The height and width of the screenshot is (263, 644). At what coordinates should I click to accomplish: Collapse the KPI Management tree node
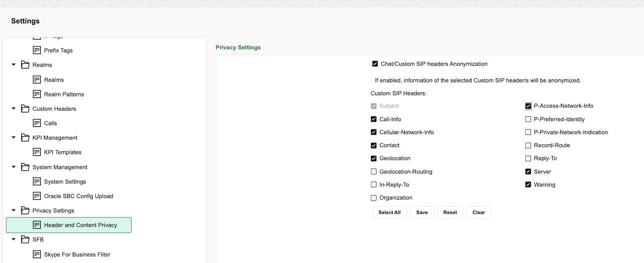[14, 138]
